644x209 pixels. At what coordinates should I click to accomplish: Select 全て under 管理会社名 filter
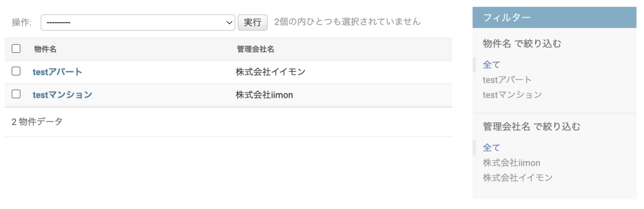click(x=492, y=147)
